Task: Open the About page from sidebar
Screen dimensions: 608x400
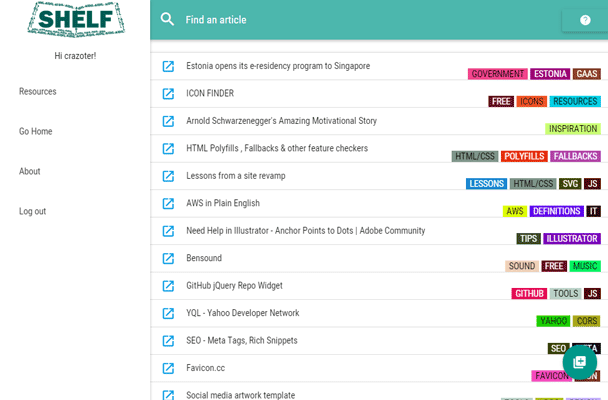Action: point(29,171)
